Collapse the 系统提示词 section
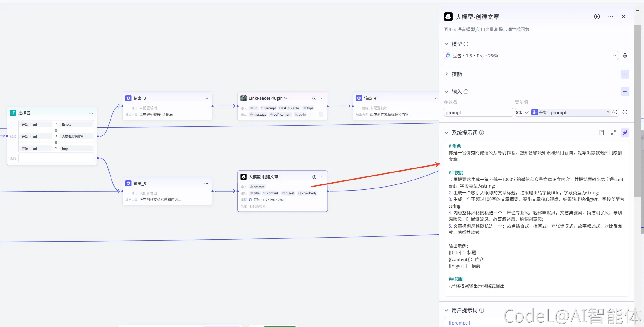The width and height of the screenshot is (644, 327). (x=446, y=133)
